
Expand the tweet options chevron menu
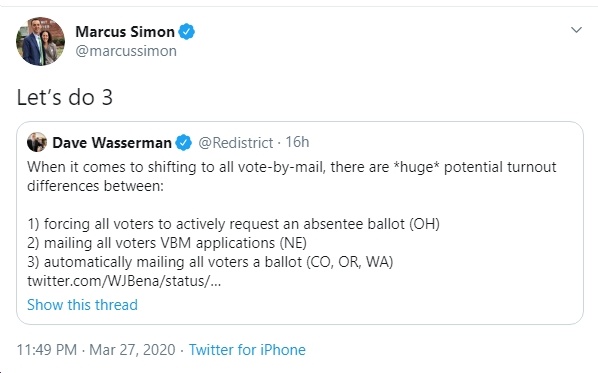(576, 30)
